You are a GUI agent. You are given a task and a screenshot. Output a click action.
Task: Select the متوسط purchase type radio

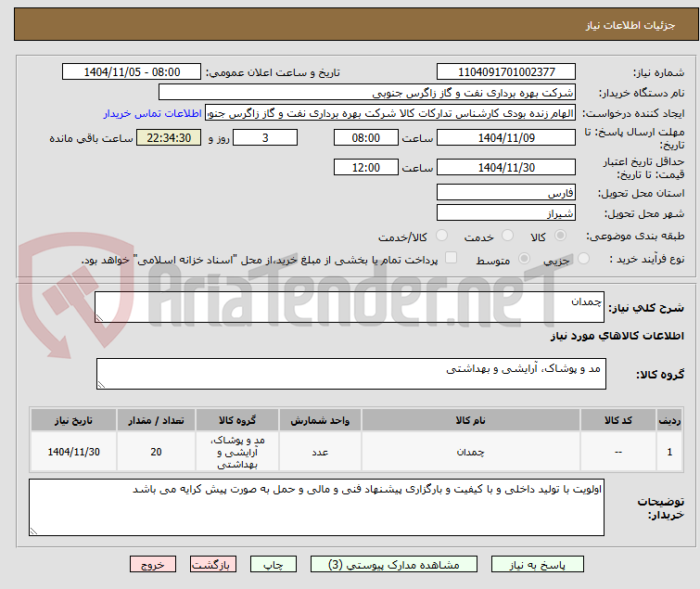pyautogui.click(x=524, y=259)
